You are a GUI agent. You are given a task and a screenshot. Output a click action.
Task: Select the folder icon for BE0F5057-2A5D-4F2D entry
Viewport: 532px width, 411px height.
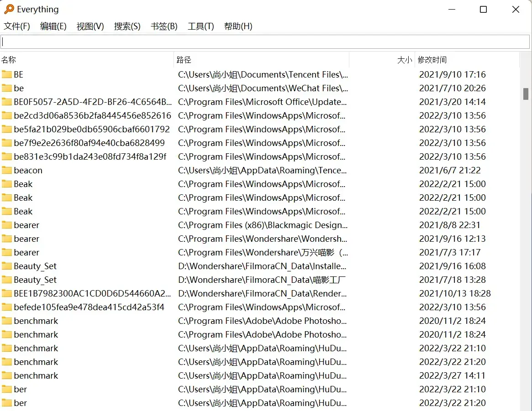point(6,102)
